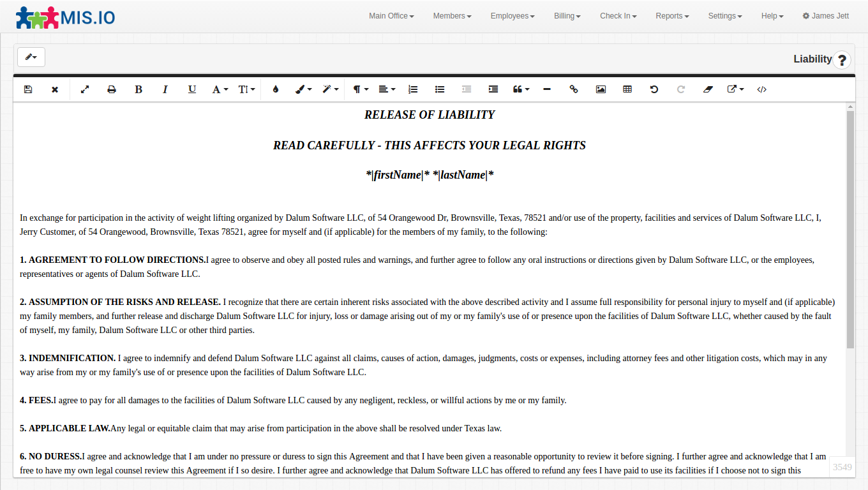Clear formatting with the eraser icon
The width and height of the screenshot is (868, 490).
tap(707, 89)
